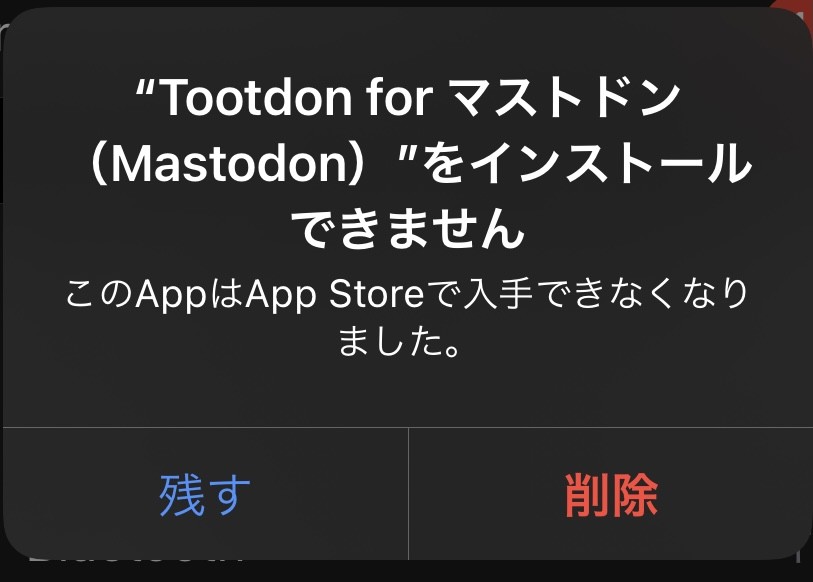Click the 'できません' line of the title
Screen dimensions: 813x582
[x=408, y=228]
